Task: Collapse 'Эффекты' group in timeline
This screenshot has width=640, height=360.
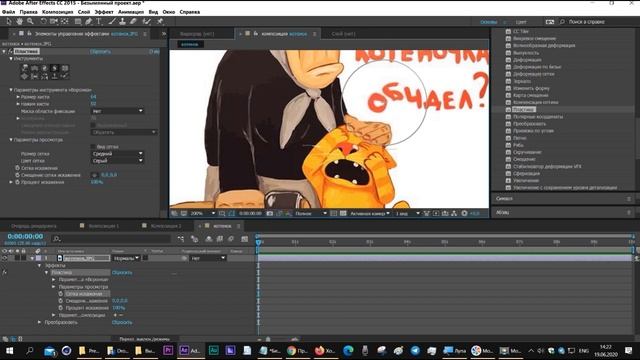Action: pos(40,265)
